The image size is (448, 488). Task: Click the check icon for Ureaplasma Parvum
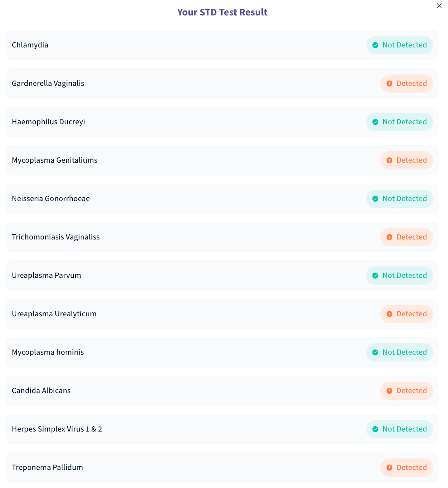[375, 276]
